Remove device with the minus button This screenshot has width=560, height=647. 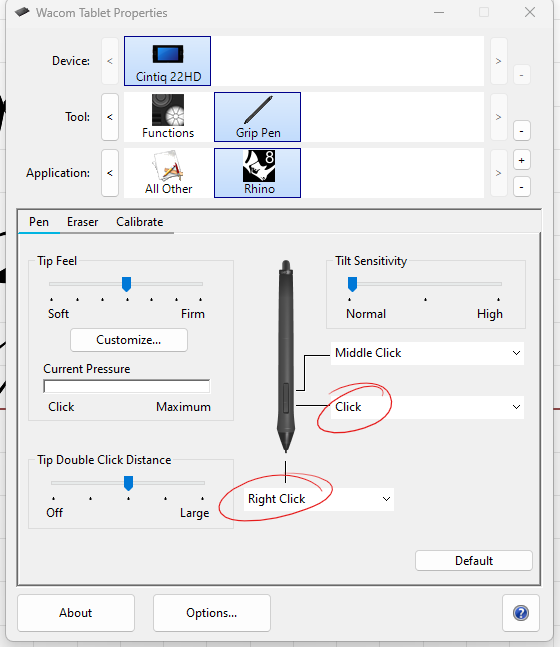(522, 75)
